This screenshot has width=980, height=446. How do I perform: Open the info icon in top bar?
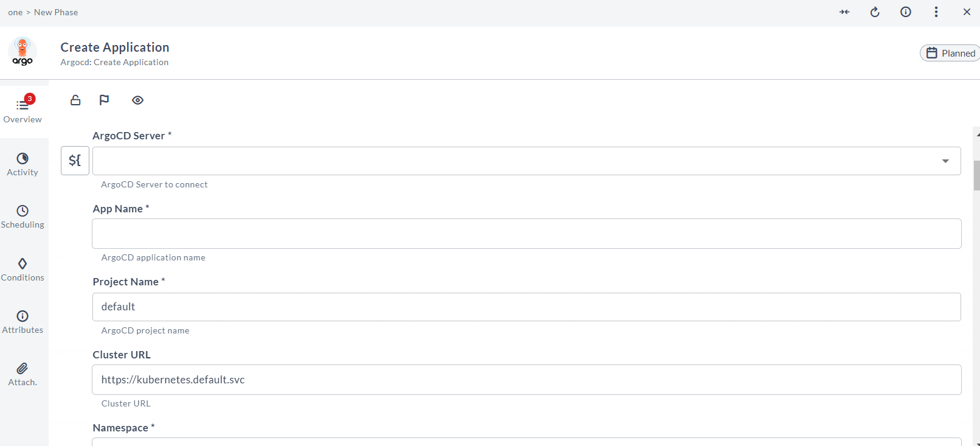(x=906, y=12)
